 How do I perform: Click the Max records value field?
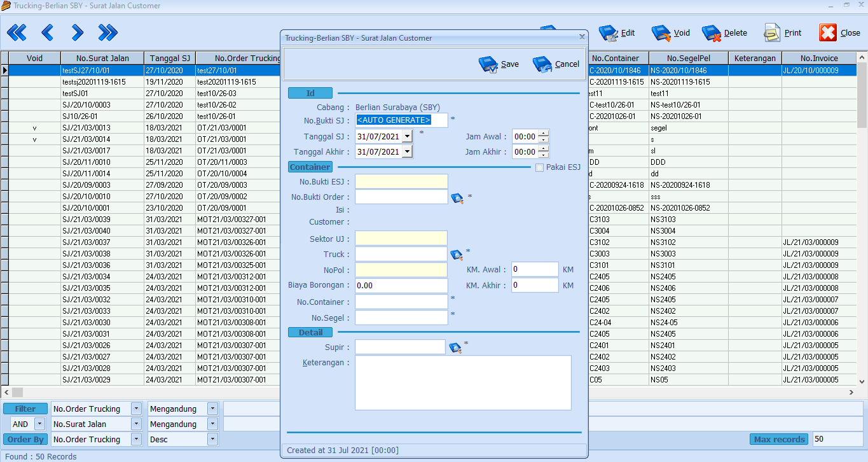[x=837, y=439]
